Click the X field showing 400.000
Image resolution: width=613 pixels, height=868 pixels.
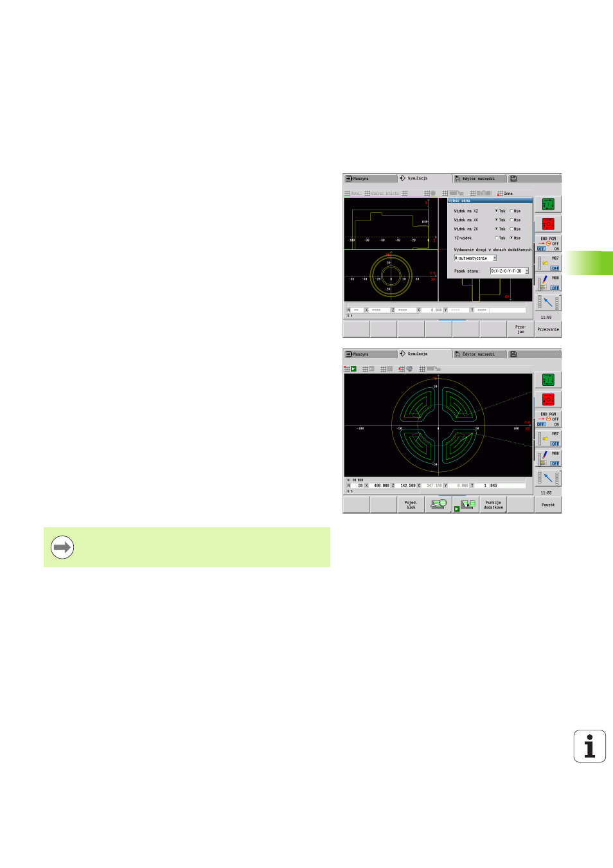point(380,485)
